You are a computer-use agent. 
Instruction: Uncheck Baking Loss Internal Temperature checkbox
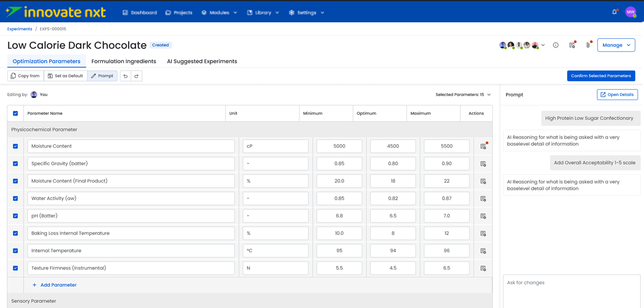pyautogui.click(x=15, y=233)
